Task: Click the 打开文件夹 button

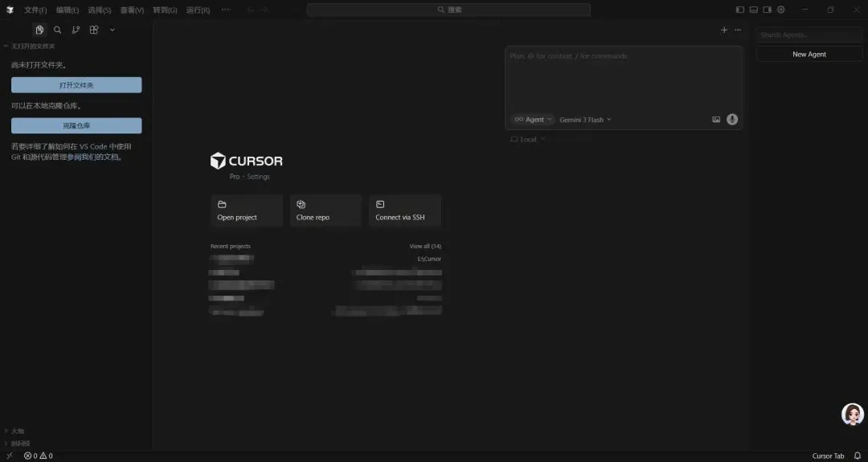Action: click(x=76, y=85)
